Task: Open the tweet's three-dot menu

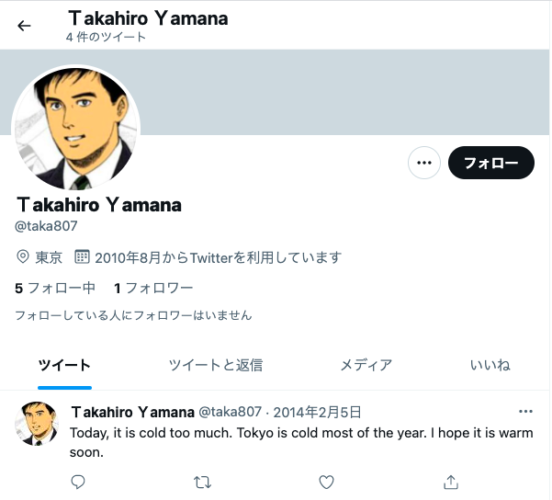Action: (x=525, y=411)
